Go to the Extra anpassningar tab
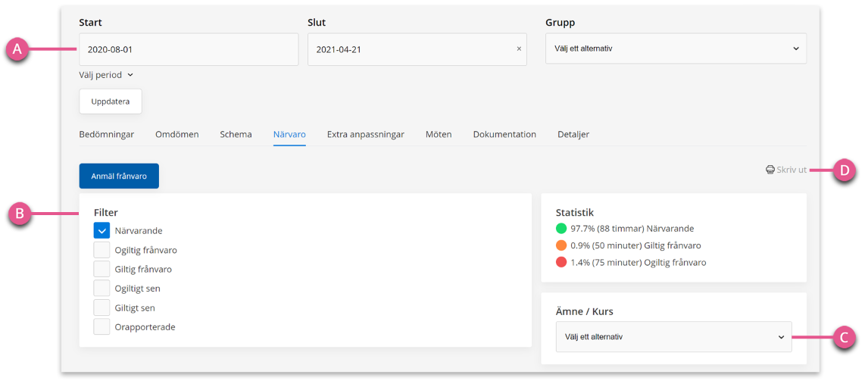Image resolution: width=868 pixels, height=384 pixels. pos(365,135)
